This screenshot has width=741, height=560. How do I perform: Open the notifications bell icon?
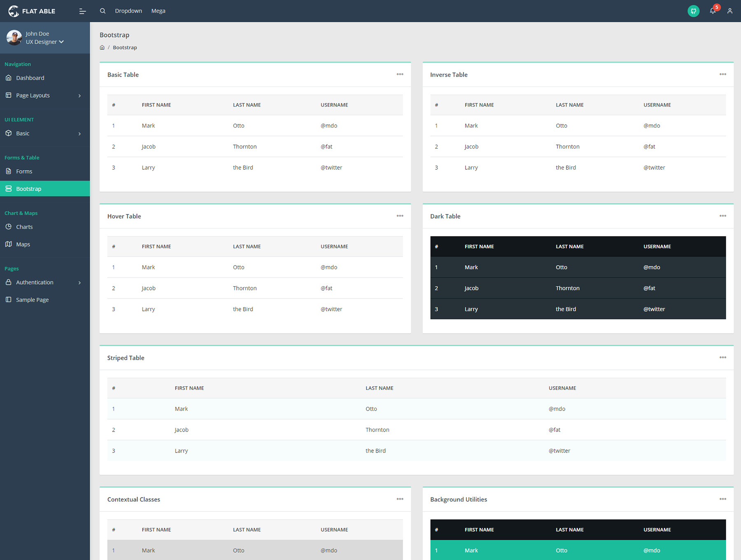click(713, 11)
